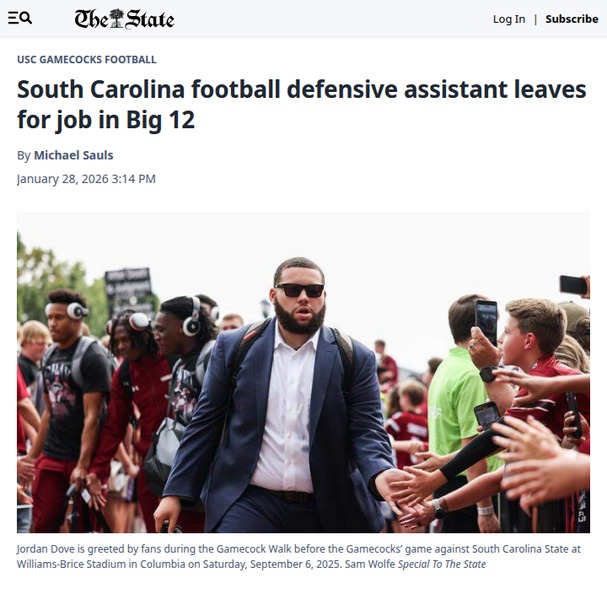Click the man's sunglasses in the photo
Viewport: 607px width, 607px height.
tap(300, 290)
